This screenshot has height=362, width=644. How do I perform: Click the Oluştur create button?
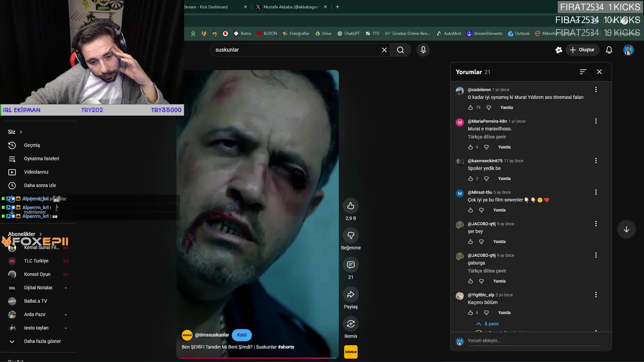(x=582, y=50)
